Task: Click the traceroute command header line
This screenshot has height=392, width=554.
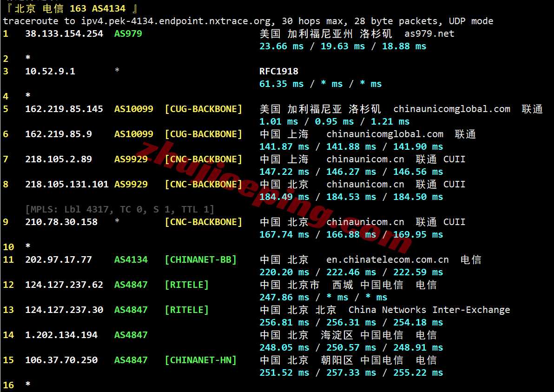Action: [x=248, y=21]
